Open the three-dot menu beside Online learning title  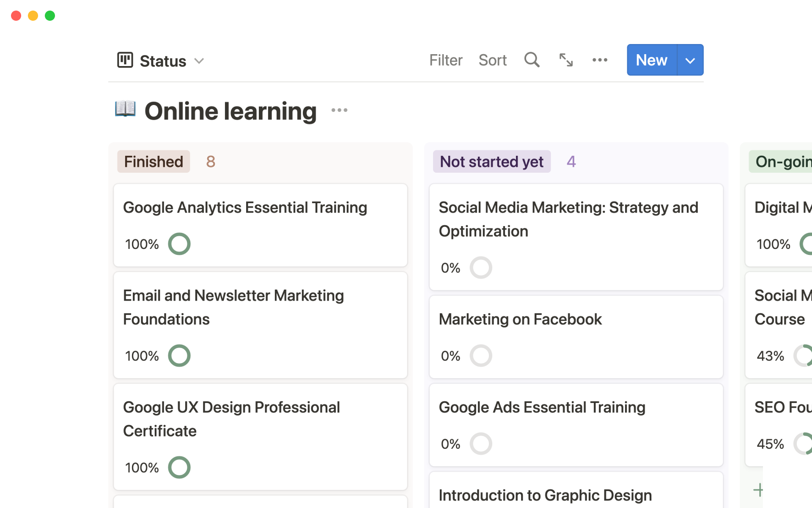339,110
